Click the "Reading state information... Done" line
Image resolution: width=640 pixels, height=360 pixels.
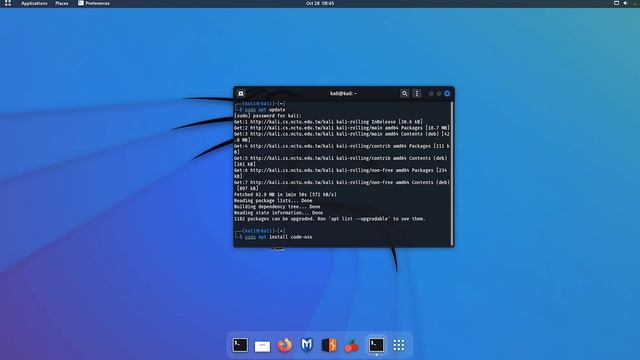[278, 213]
